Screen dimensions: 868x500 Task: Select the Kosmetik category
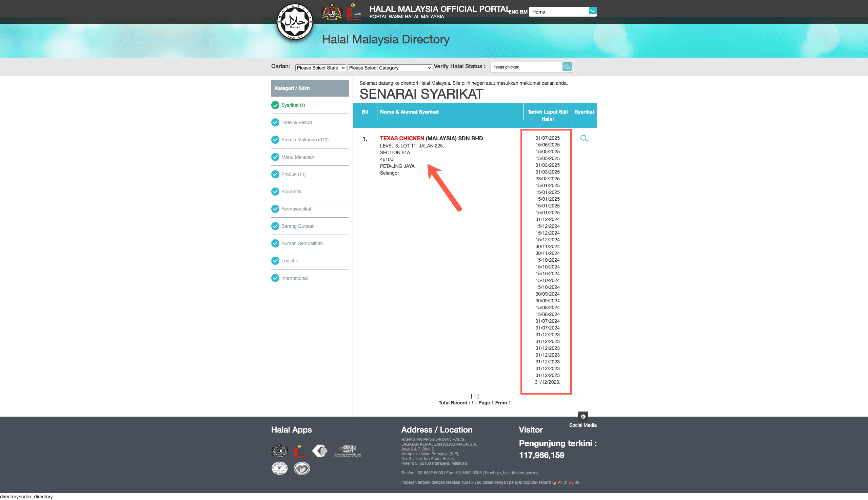pos(291,192)
